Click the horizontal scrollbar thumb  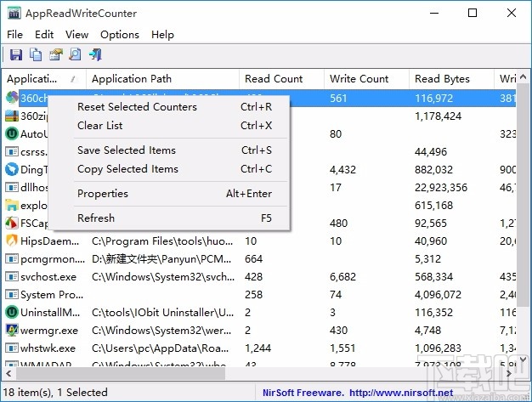click(121, 373)
